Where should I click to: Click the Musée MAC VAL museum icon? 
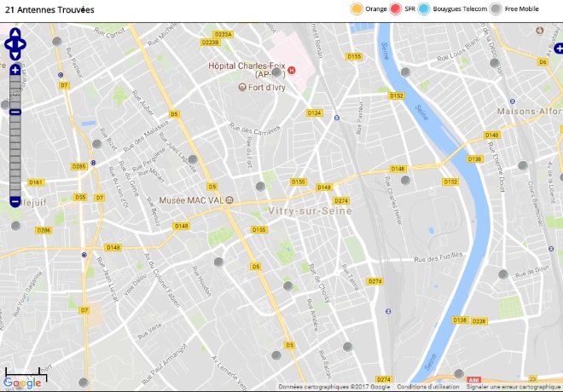tap(229, 200)
